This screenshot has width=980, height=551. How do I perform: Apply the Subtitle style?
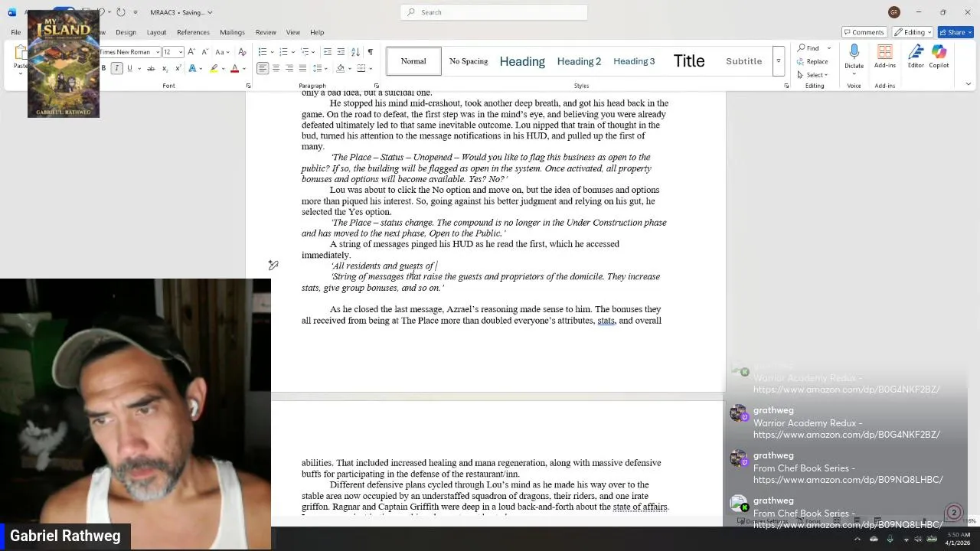[743, 61]
